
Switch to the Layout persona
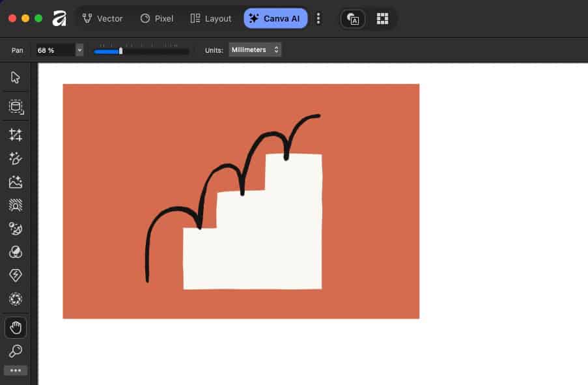coord(210,18)
